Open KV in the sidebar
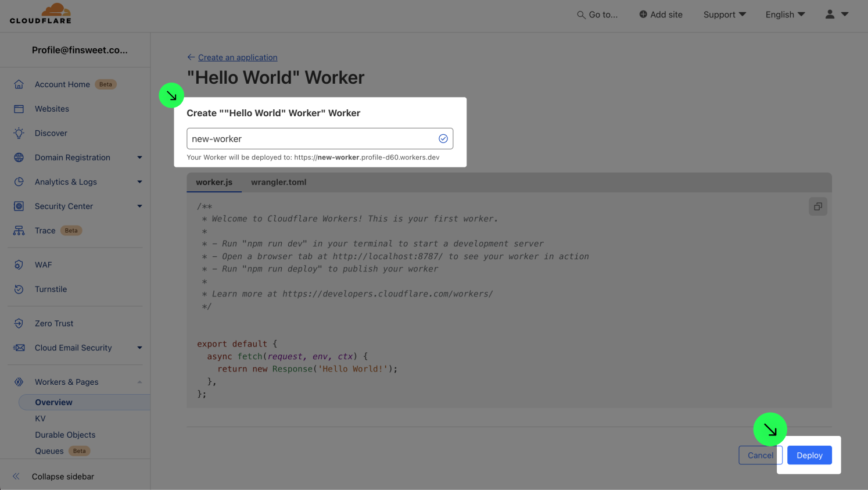 pyautogui.click(x=40, y=419)
